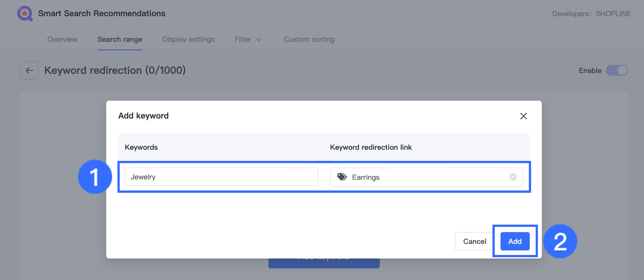Click the tag icon beside Earrings
644x280 pixels.
click(x=342, y=177)
